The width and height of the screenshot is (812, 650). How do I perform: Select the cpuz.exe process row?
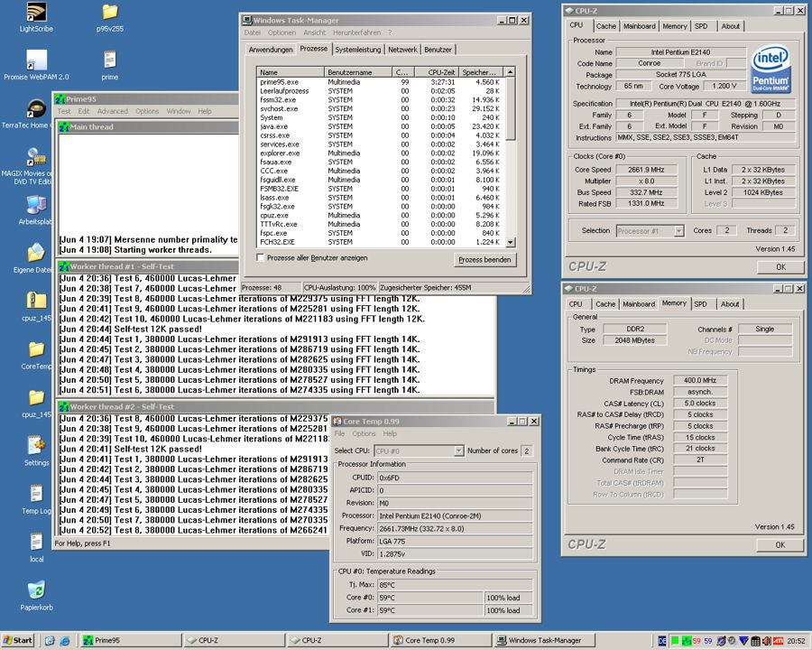381,216
